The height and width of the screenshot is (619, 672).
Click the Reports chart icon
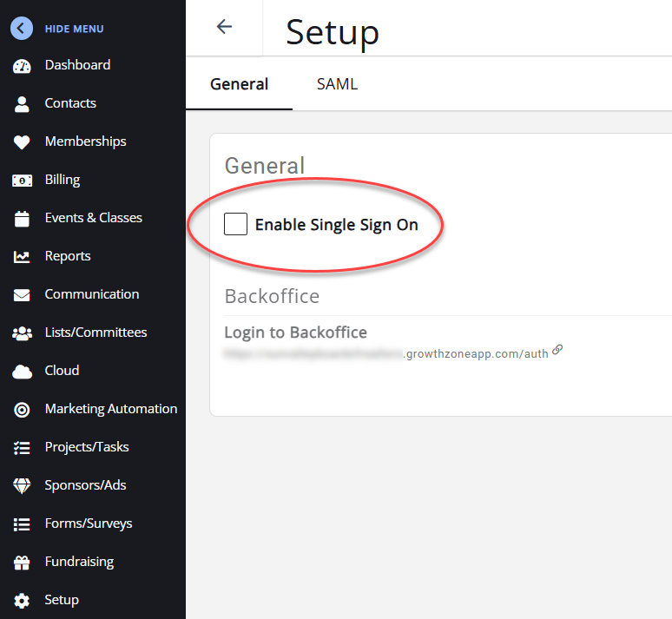click(x=23, y=257)
